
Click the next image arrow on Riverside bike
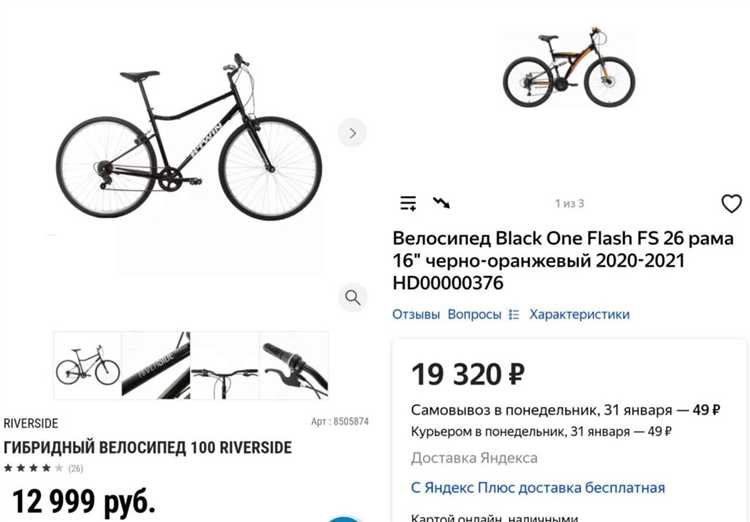coord(352,133)
